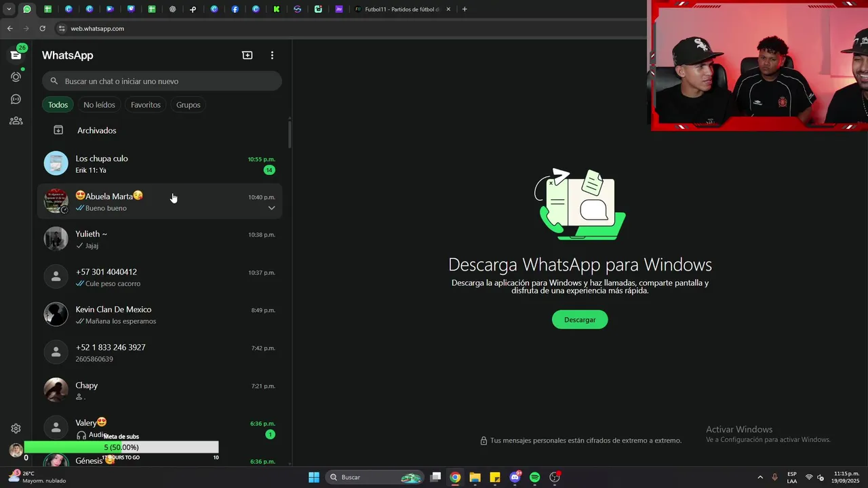Click the 'Bueno bueno' message preview
868x488 pixels.
[106, 208]
